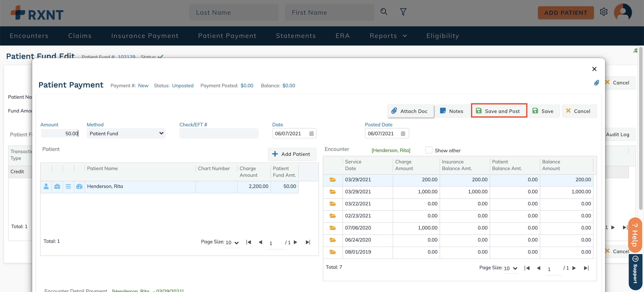Go to previous page in patient grid
644x292 pixels.
point(260,242)
